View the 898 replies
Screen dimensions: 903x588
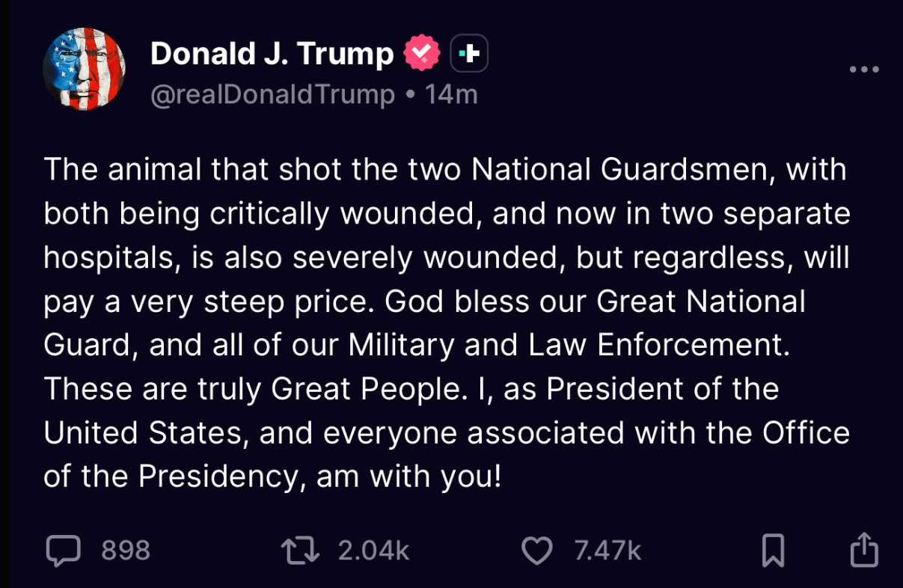(126, 551)
